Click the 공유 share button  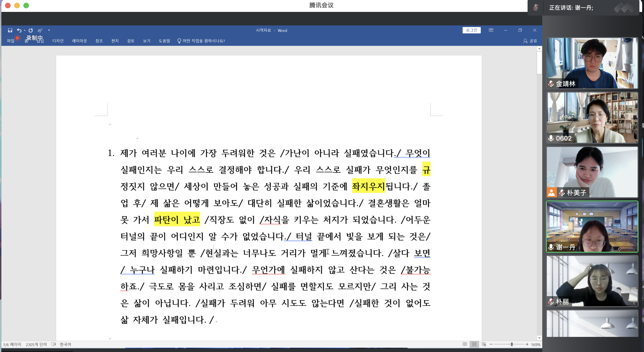[530, 41]
